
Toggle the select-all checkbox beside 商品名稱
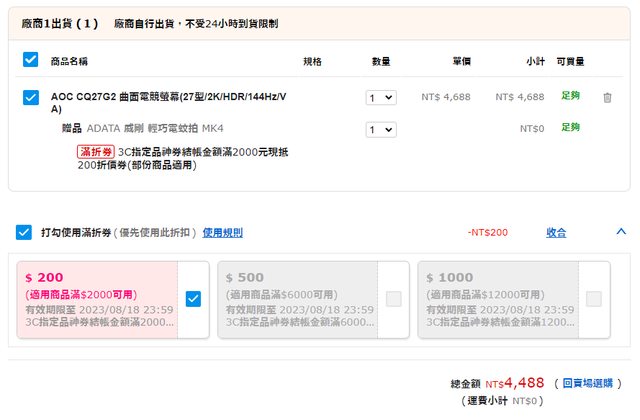click(30, 61)
